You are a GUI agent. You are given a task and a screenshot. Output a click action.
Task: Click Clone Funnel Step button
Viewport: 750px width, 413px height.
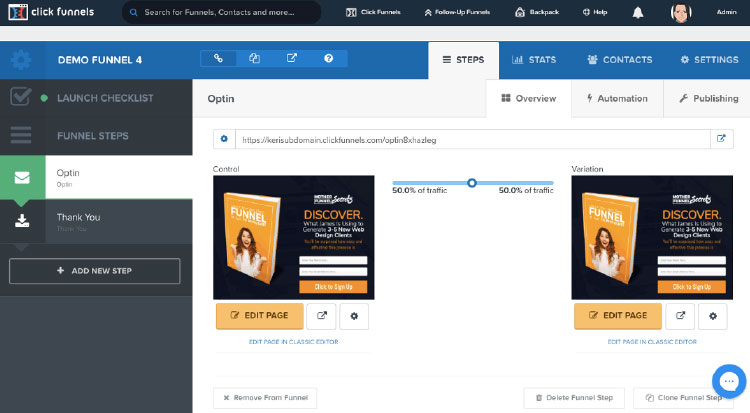(683, 398)
